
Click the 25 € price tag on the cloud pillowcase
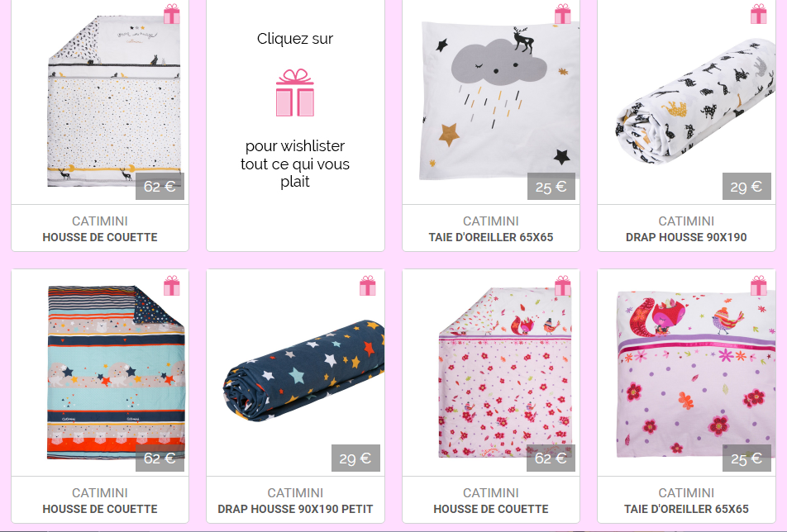click(551, 187)
